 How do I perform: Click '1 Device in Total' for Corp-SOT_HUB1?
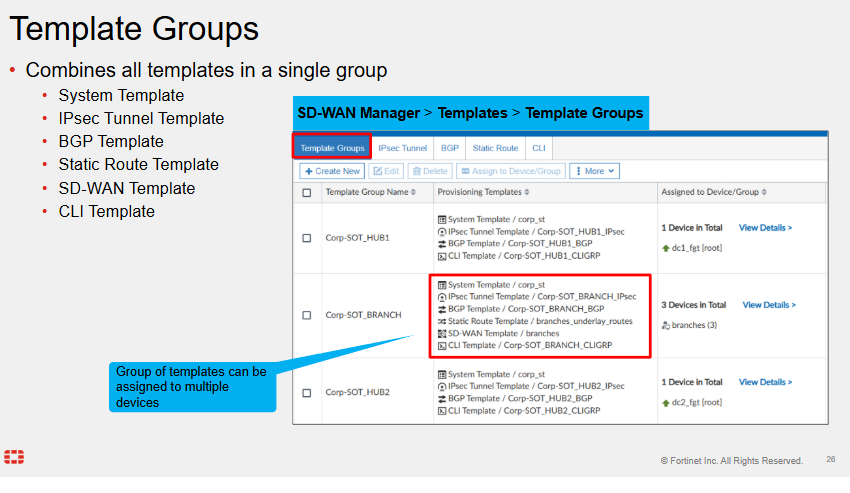[x=692, y=228]
